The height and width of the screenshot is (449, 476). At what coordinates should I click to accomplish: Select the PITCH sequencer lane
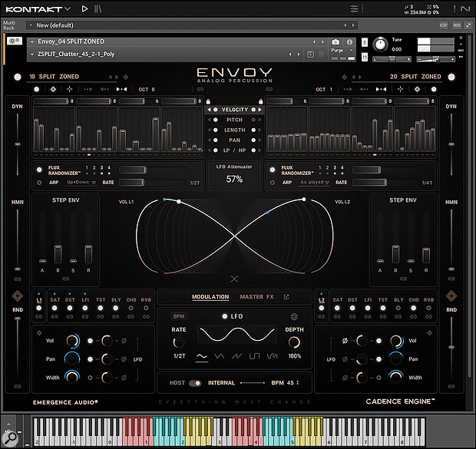point(235,120)
